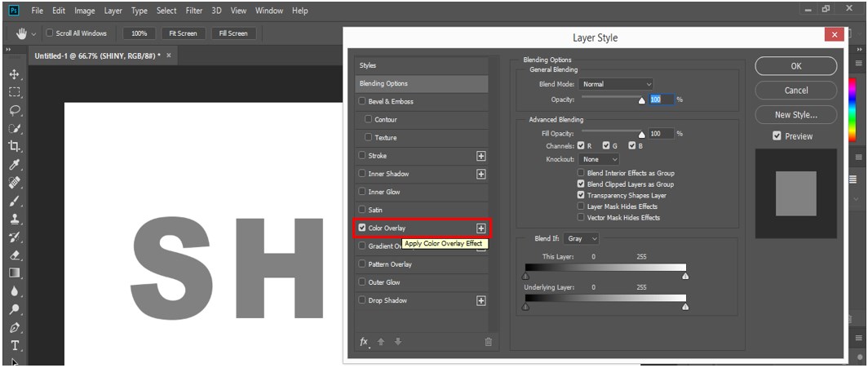868x368 pixels.
Task: Select the Clone Stamp tool
Action: 15,219
